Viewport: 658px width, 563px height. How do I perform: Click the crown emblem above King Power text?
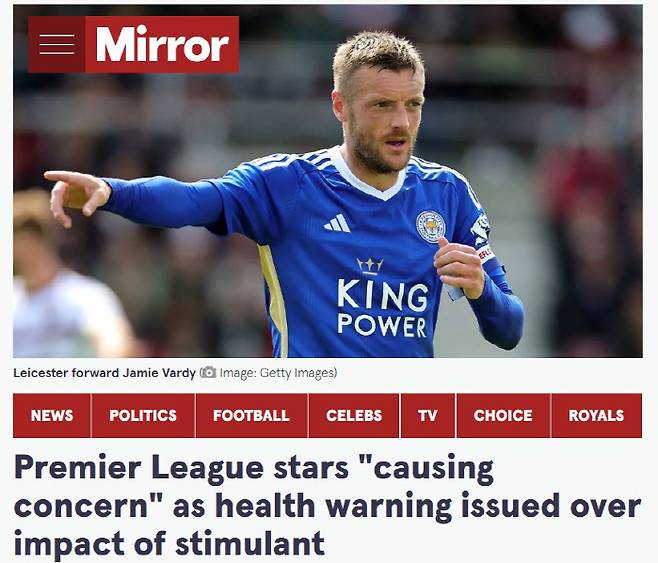370,266
